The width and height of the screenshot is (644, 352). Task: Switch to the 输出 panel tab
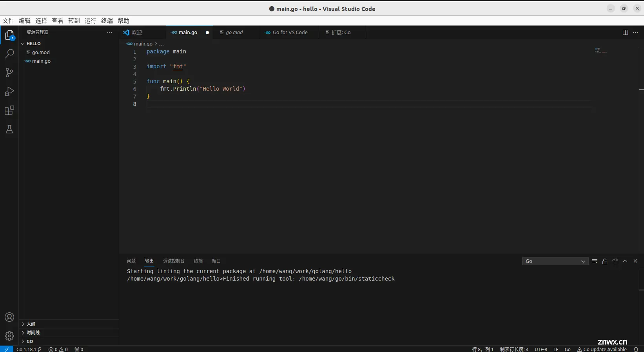pos(149,261)
